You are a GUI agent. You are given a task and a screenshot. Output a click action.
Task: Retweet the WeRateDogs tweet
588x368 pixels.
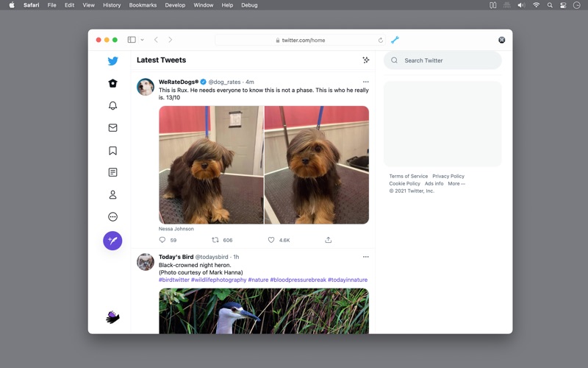215,240
